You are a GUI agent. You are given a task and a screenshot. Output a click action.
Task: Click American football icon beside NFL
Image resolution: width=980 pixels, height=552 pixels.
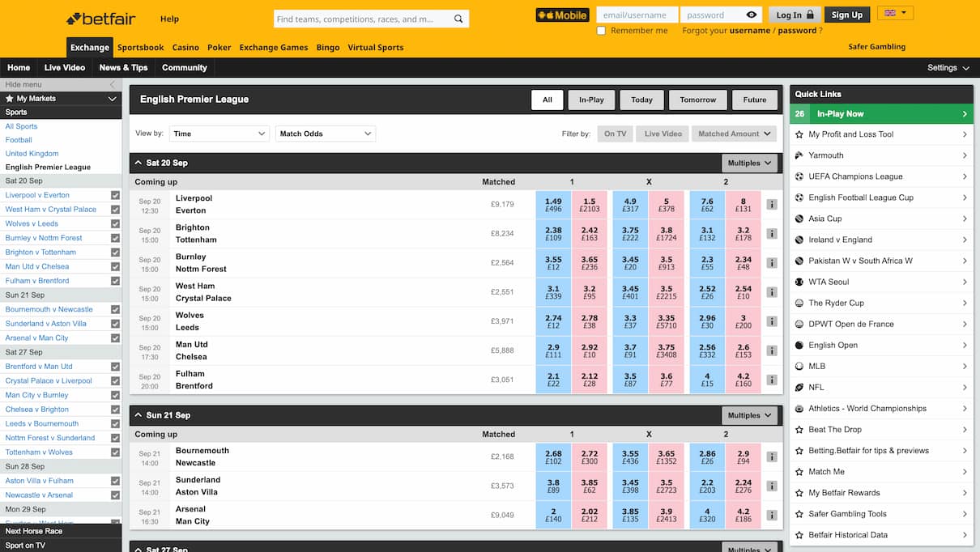(x=799, y=387)
